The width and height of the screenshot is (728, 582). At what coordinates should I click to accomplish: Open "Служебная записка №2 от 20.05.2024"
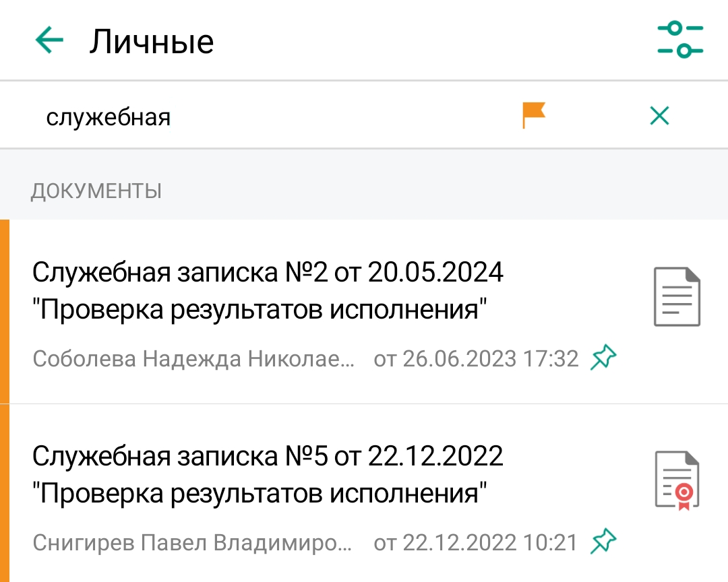(x=268, y=273)
